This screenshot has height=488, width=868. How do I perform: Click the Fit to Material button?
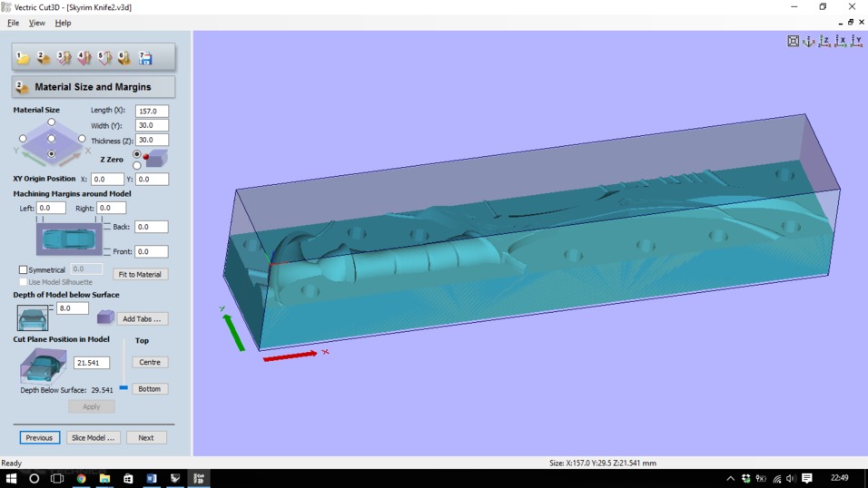pos(140,274)
